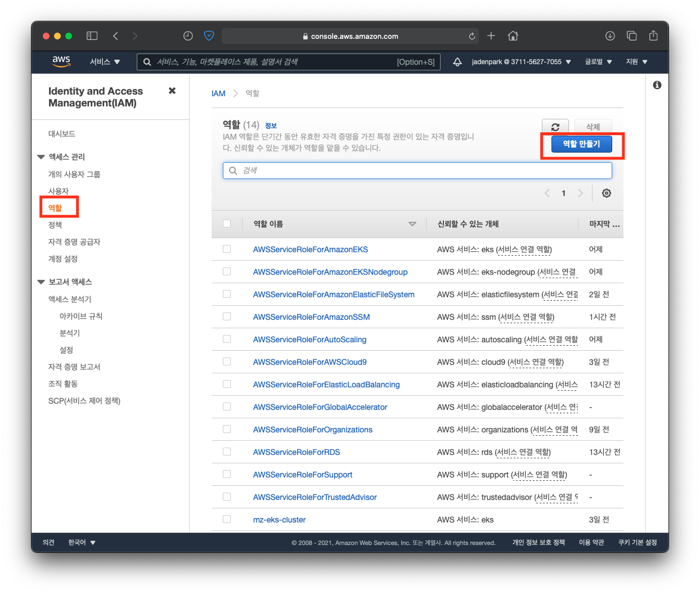
Task: Open 정보 info link
Action: click(x=271, y=126)
